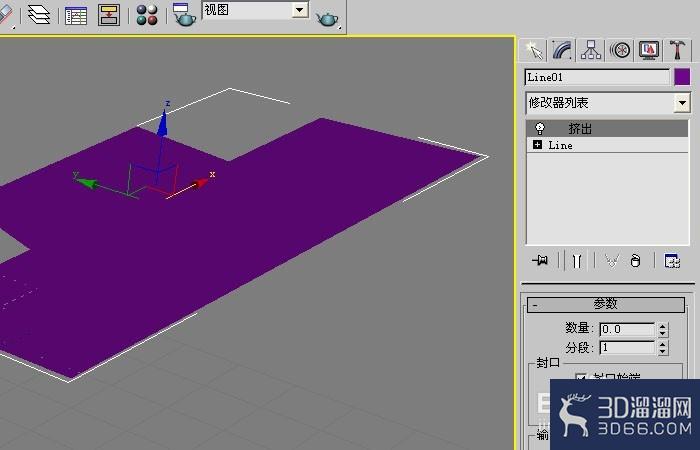Switch to the Utilities hammer tab
This screenshot has width=700, height=450.
coord(677,50)
